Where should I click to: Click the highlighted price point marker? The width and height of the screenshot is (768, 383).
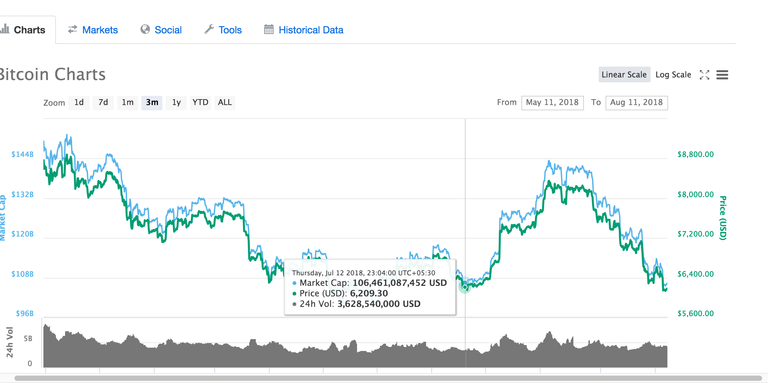[x=464, y=287]
